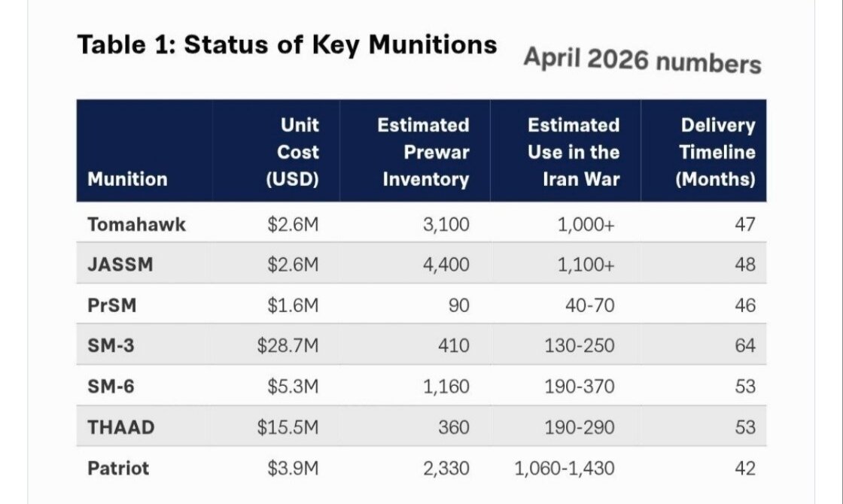Select the Munition column header
843x504 pixels.
point(127,179)
